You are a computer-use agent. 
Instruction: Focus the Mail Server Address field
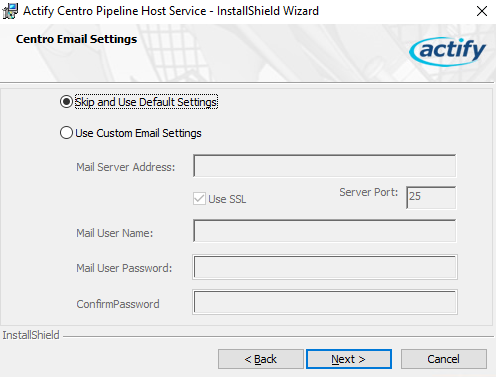point(324,166)
